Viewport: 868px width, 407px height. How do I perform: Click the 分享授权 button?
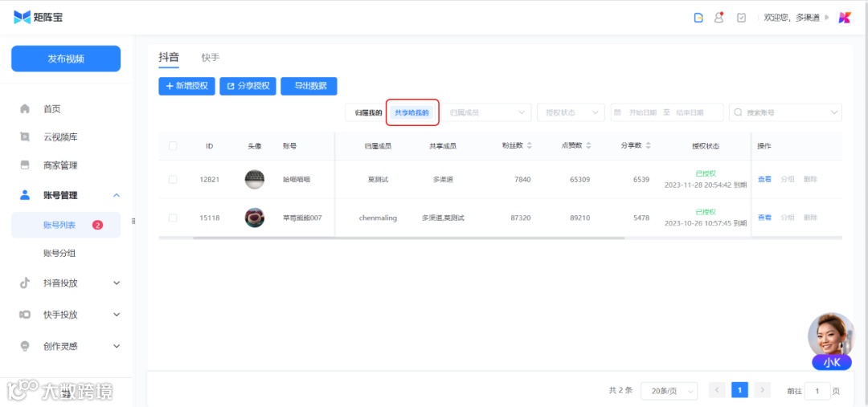click(248, 86)
